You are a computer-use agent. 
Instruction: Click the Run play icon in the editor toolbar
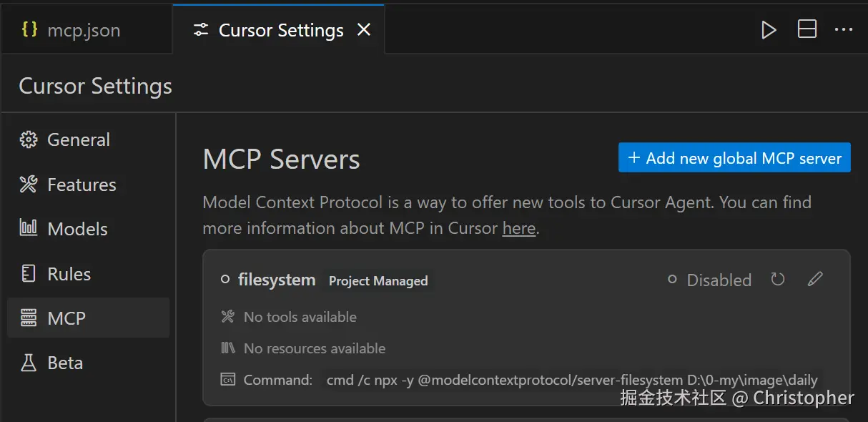[x=769, y=30]
